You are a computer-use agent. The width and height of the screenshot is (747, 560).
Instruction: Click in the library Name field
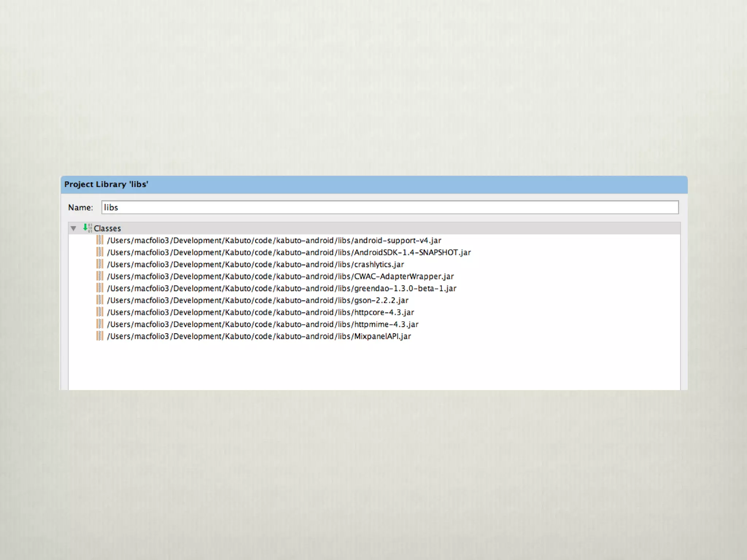click(x=390, y=207)
